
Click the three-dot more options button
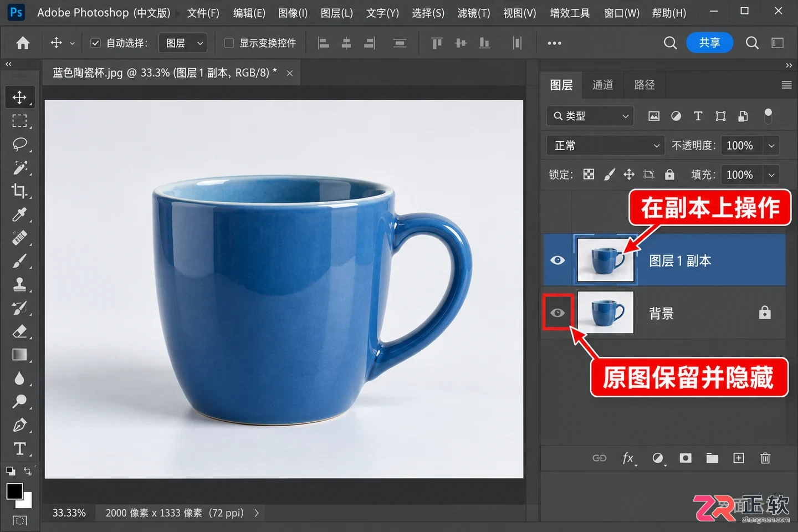point(554,43)
